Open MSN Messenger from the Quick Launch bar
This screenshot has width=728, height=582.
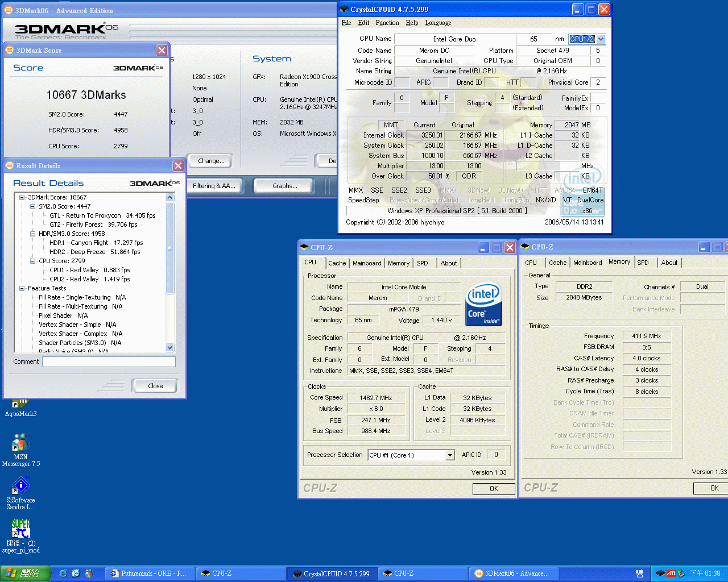(x=89, y=573)
